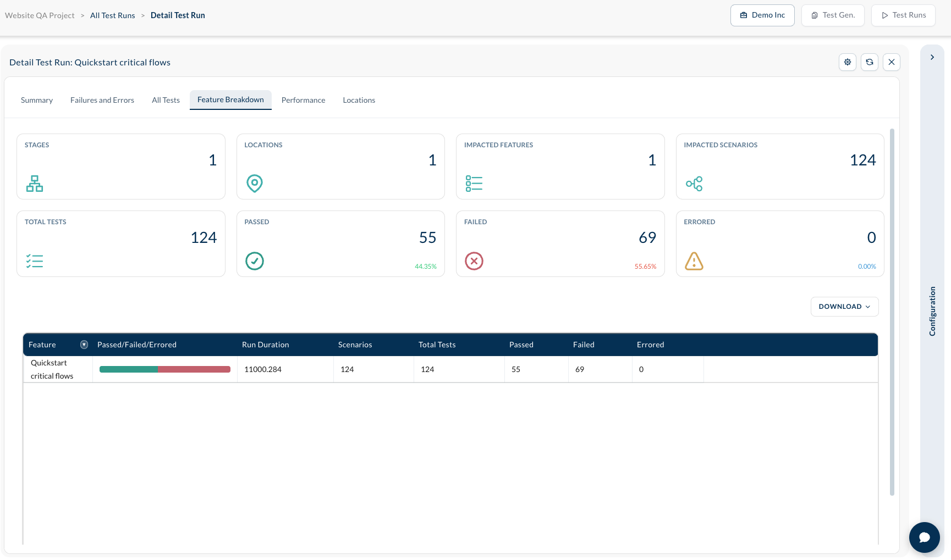
Task: Click the Quickstart pass/fail progress bar
Action: tap(165, 369)
